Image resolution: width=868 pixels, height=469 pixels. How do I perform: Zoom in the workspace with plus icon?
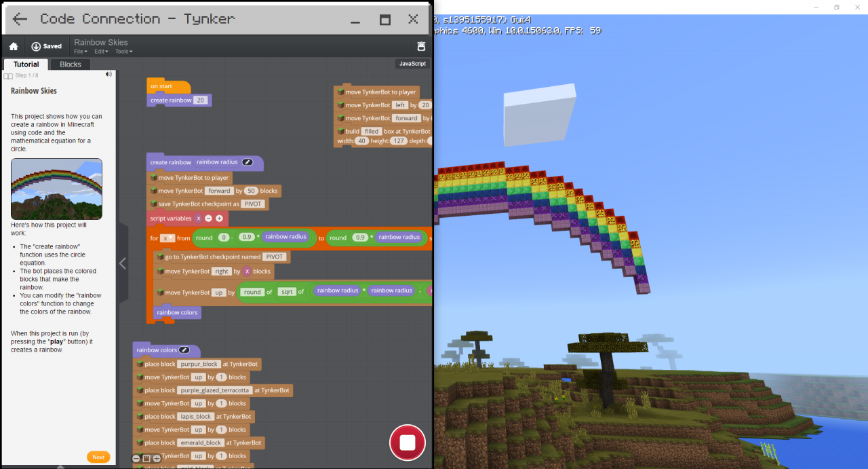point(157,458)
